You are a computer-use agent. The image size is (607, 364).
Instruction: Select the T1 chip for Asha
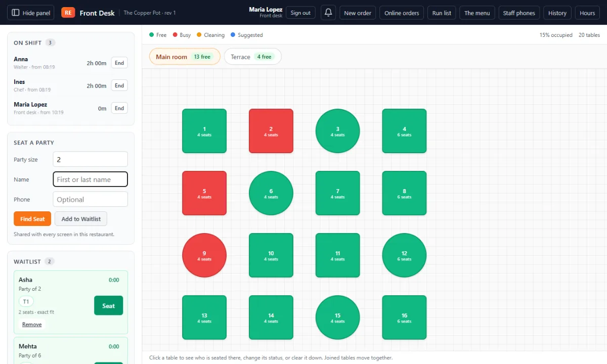(x=26, y=302)
